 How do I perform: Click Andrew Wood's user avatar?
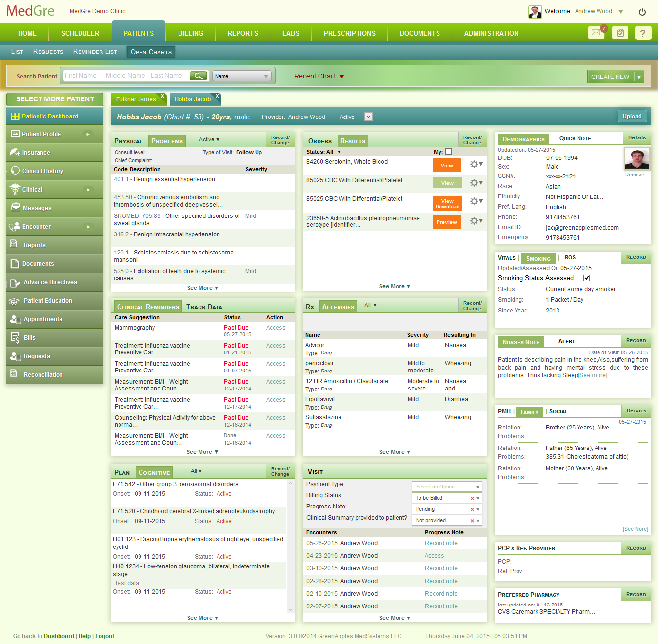click(x=535, y=12)
